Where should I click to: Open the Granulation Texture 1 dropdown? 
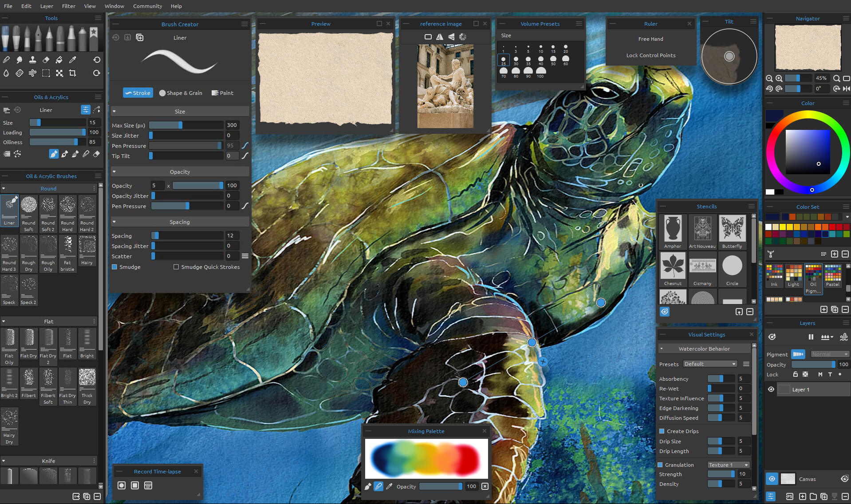[x=728, y=465]
